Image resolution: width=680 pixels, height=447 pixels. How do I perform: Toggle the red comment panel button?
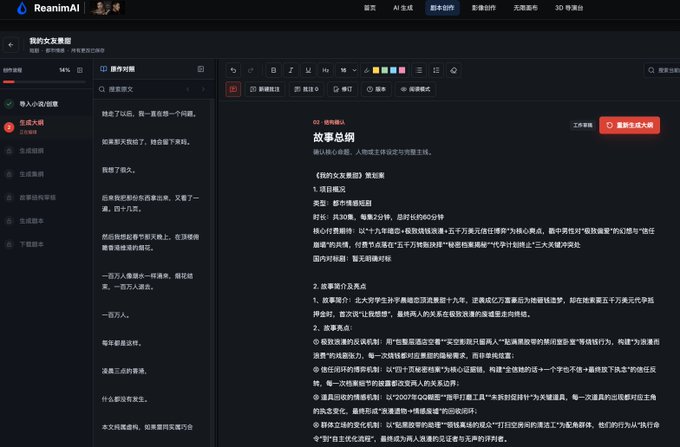233,89
